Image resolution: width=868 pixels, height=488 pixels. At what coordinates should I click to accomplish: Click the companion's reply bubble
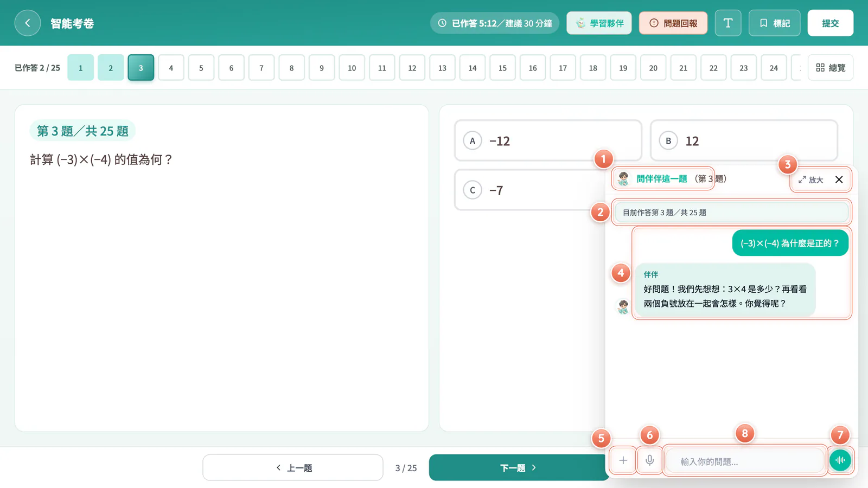coord(725,290)
